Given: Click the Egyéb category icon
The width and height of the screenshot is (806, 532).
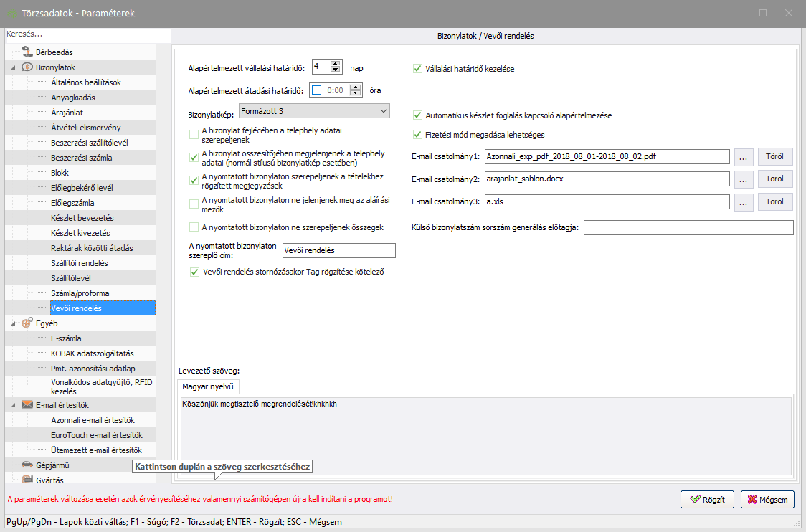Looking at the screenshot, I should [27, 323].
